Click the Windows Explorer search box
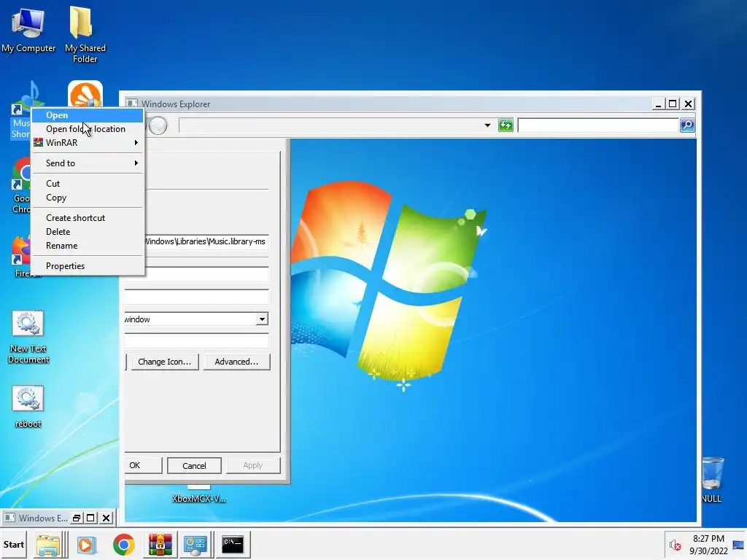The height and width of the screenshot is (560, 747). pos(598,125)
